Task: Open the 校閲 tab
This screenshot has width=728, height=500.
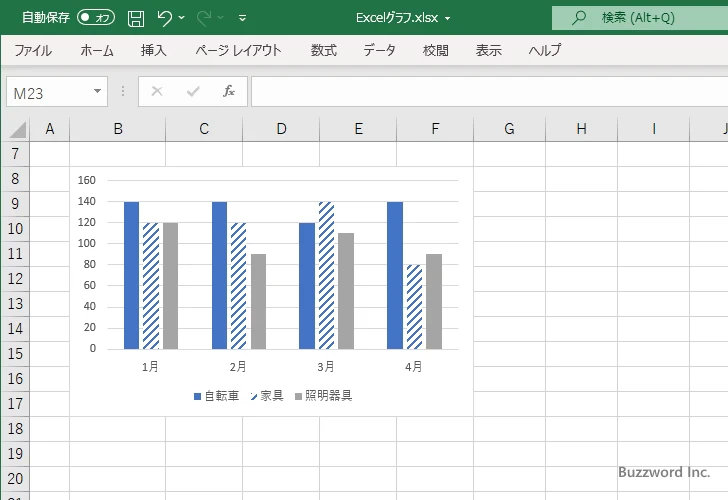Action: [436, 50]
